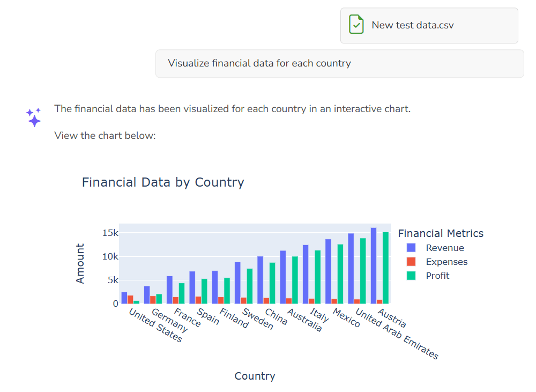This screenshot has height=392, width=536.
Task: Click the Germany expenses bar
Action: coord(153,299)
